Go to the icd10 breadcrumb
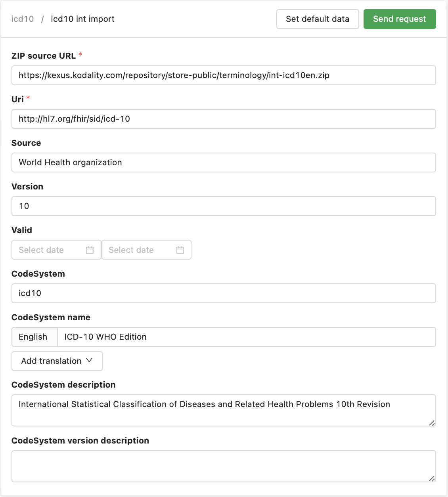The width and height of the screenshot is (448, 497). pos(23,19)
